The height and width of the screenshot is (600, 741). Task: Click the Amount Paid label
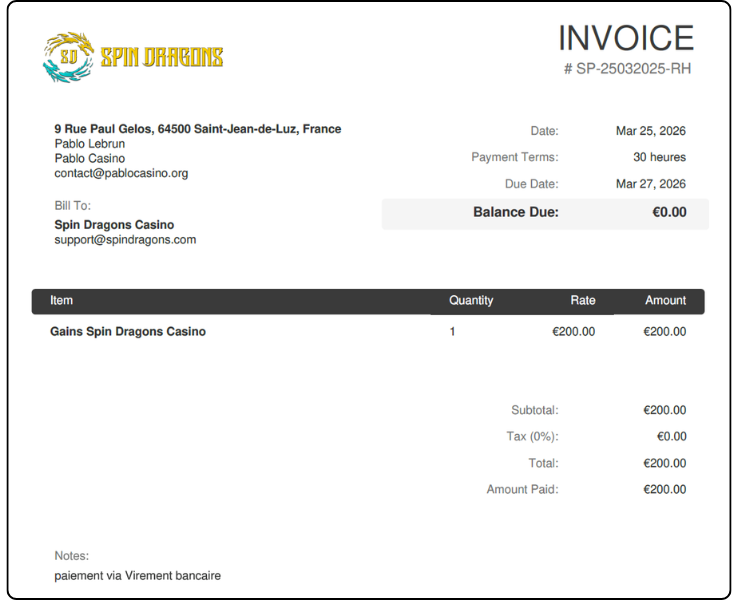coord(522,489)
